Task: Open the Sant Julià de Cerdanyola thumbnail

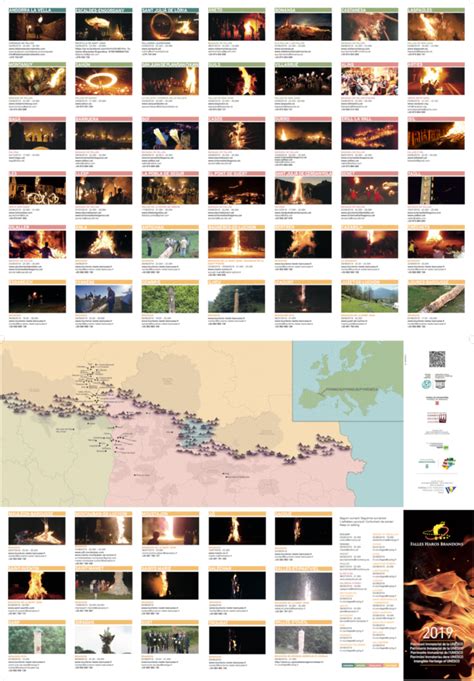Action: pyautogui.click(x=303, y=190)
